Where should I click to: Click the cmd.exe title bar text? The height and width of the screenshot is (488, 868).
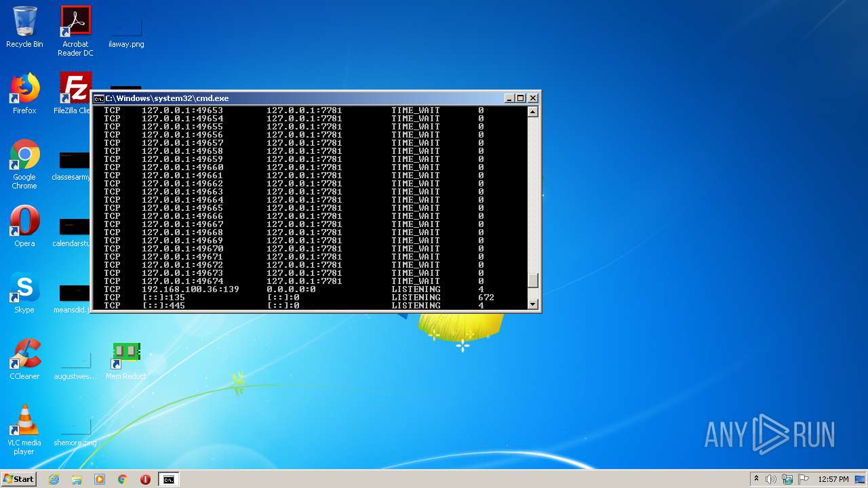[167, 98]
